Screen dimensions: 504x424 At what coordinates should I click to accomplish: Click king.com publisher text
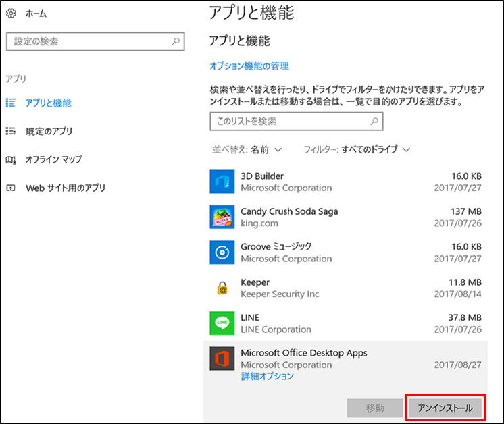[259, 223]
